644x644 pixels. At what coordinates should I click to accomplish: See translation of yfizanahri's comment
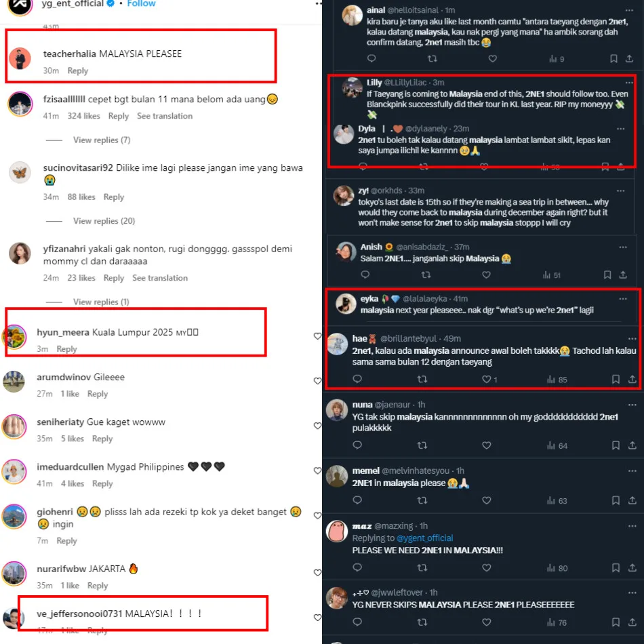160,278
